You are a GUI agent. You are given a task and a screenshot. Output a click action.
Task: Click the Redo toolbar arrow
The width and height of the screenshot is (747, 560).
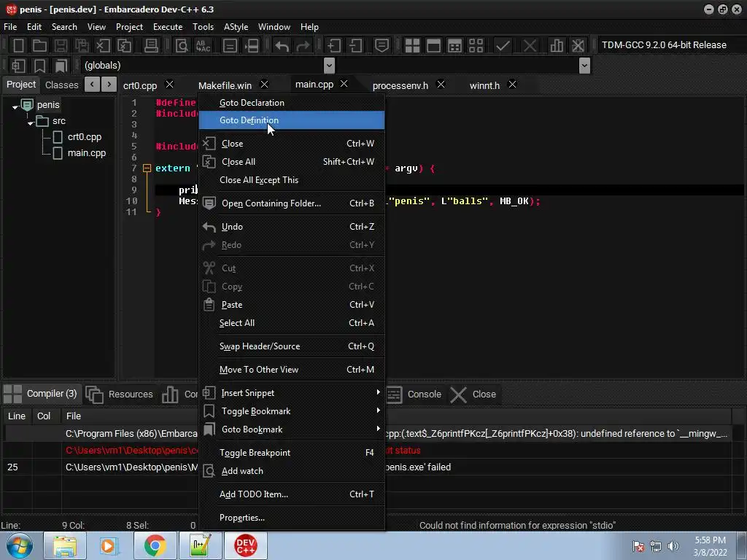303,45
